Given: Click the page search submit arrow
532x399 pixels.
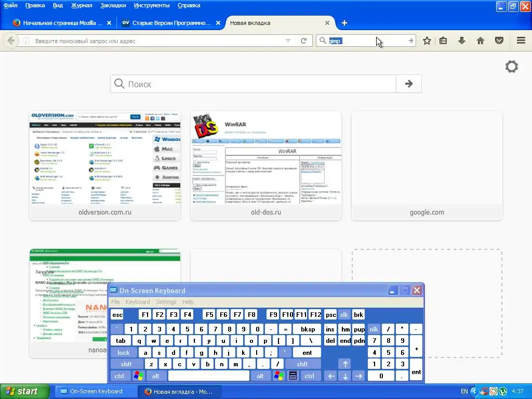Looking at the screenshot, I should [x=409, y=84].
